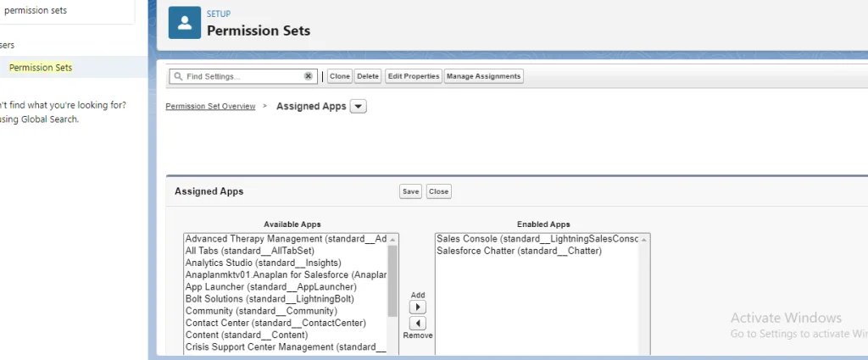This screenshot has width=868, height=360.
Task: Click the magnifier icon in Find Settings
Action: pyautogui.click(x=178, y=76)
